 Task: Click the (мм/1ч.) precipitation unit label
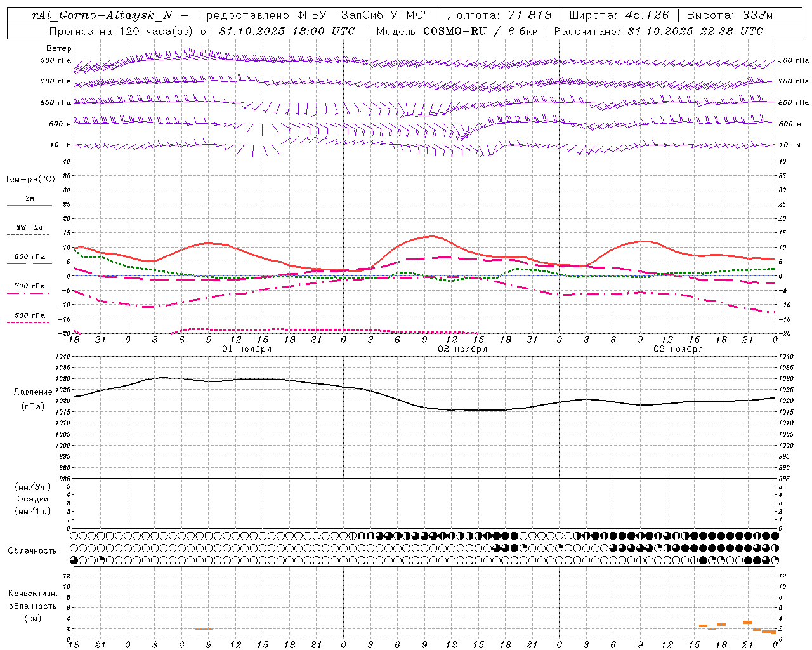(x=34, y=511)
